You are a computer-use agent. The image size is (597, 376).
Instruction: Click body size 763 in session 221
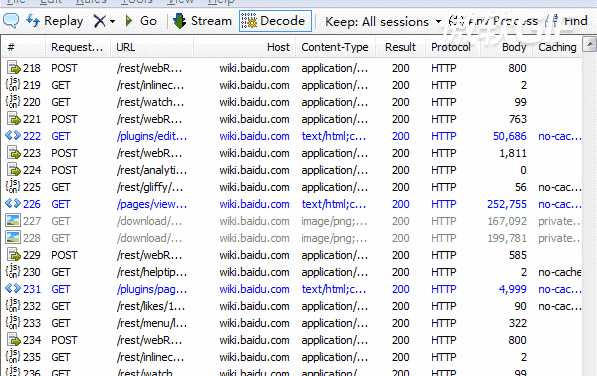[518, 119]
